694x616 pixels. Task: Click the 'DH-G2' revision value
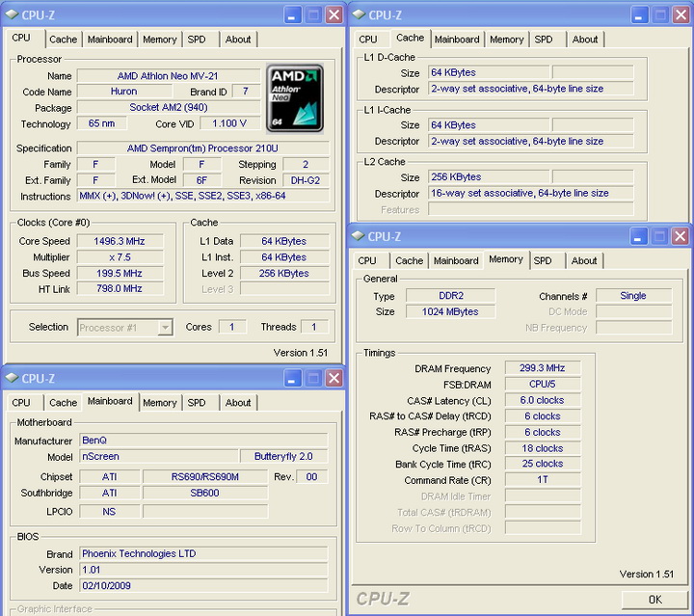pyautogui.click(x=306, y=180)
